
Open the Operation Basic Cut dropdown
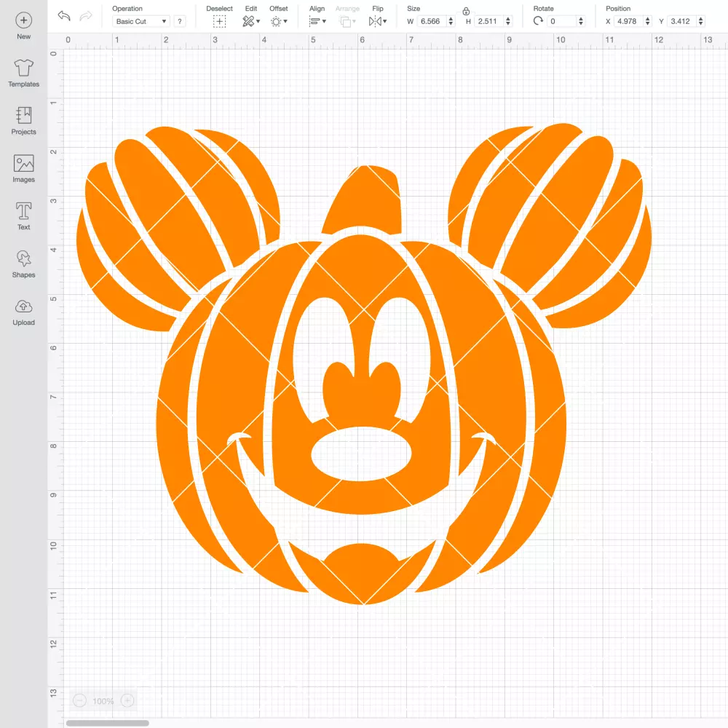point(141,21)
